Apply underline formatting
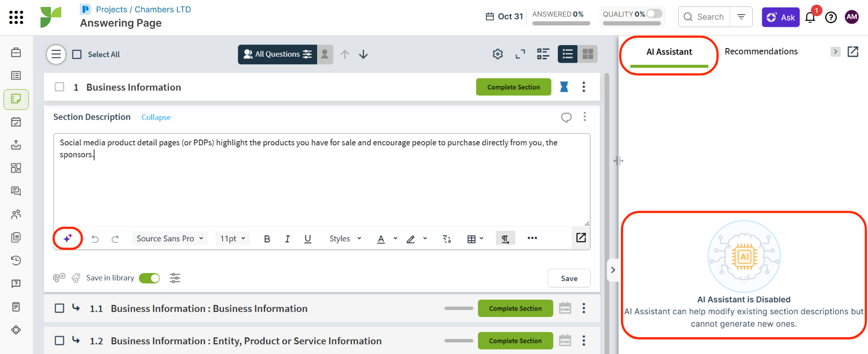 pos(307,239)
